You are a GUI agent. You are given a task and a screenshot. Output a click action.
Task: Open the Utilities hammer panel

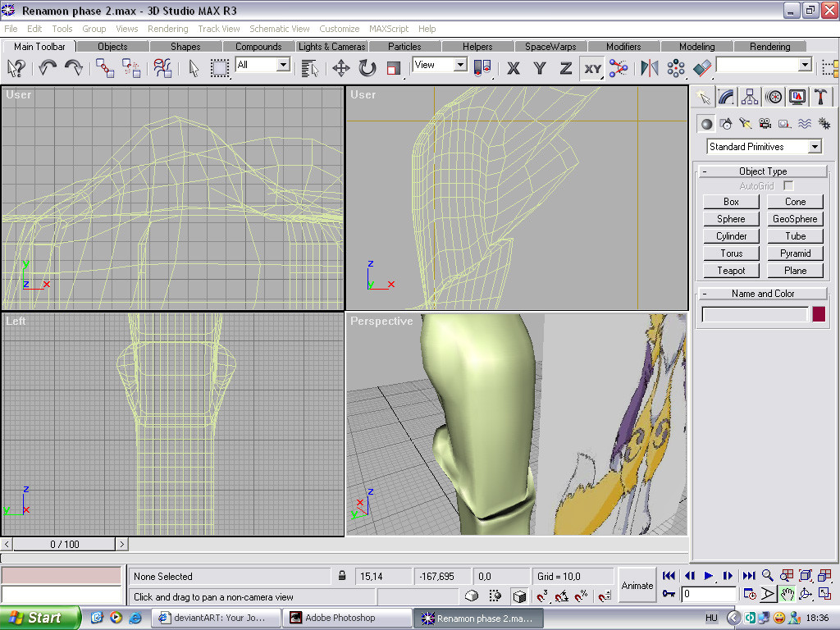(x=820, y=97)
